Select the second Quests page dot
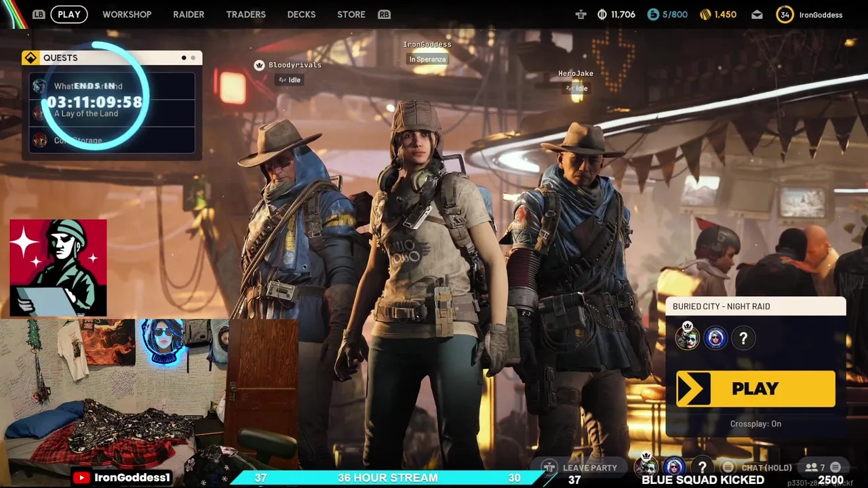The width and height of the screenshot is (868, 488). pos(193,58)
